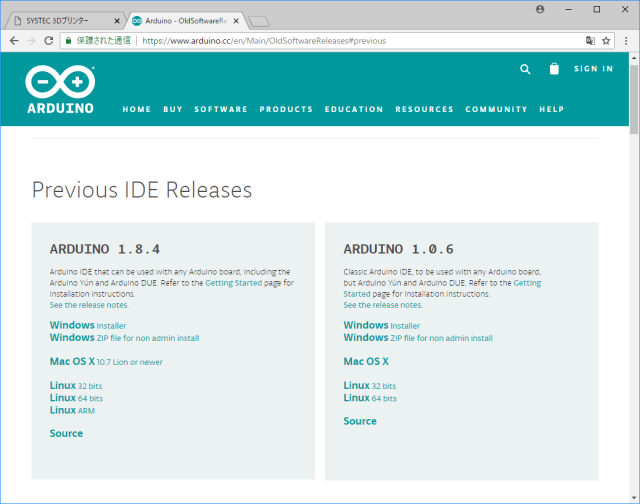The image size is (640, 504).
Task: Click the browser forward arrow
Action: tap(31, 41)
